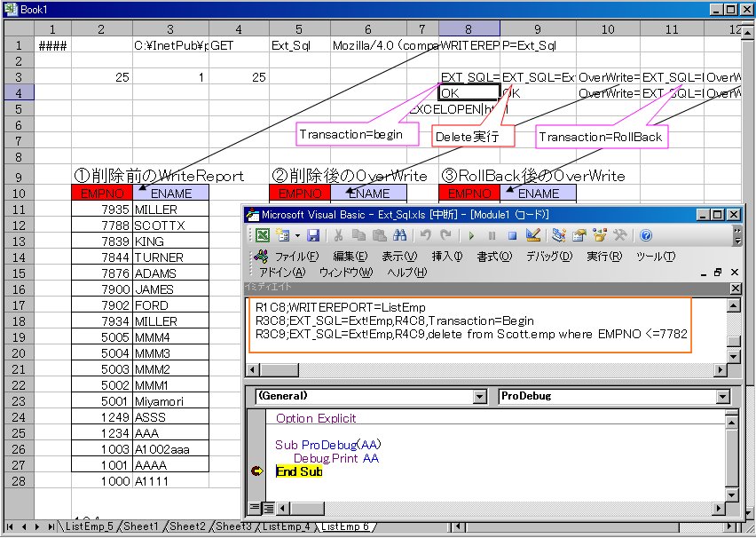The image size is (756, 538).
Task: Open the 実行(R) menu
Action: tap(604, 257)
